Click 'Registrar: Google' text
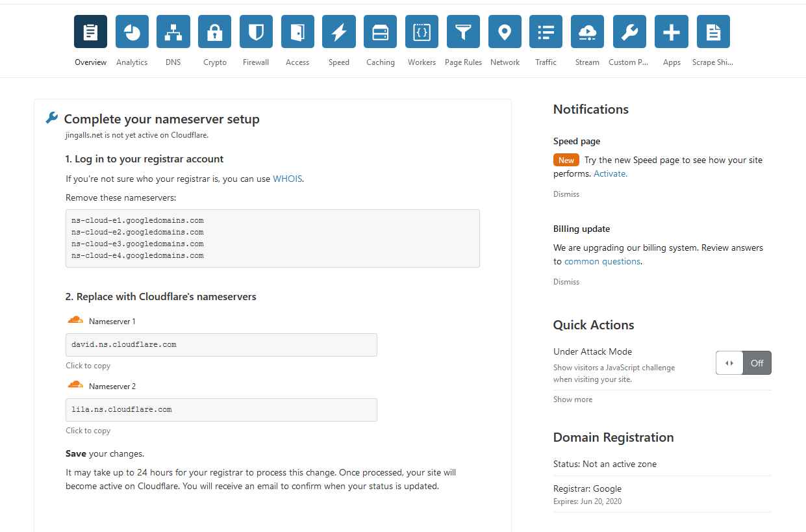 click(587, 488)
